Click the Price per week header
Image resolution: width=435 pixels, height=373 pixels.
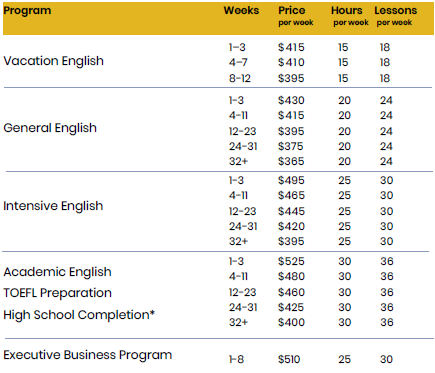tap(296, 16)
